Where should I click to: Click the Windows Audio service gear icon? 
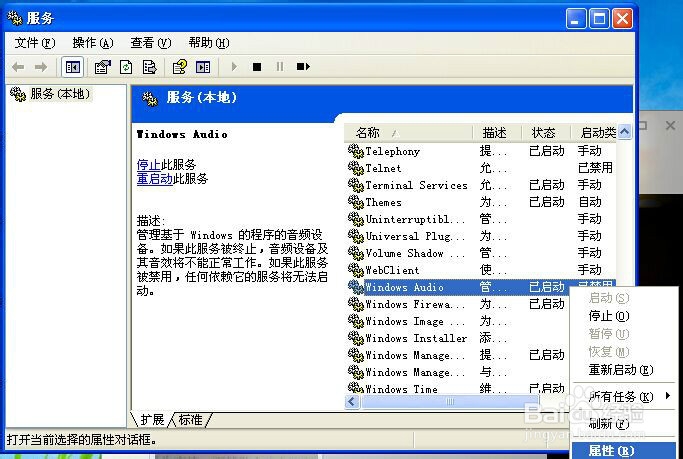(x=356, y=287)
